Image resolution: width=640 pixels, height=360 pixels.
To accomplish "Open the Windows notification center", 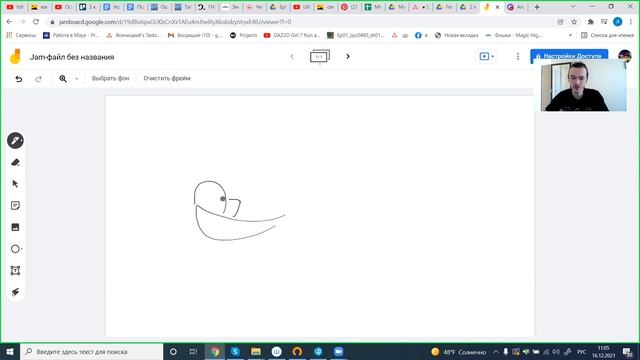I will click(x=627, y=352).
